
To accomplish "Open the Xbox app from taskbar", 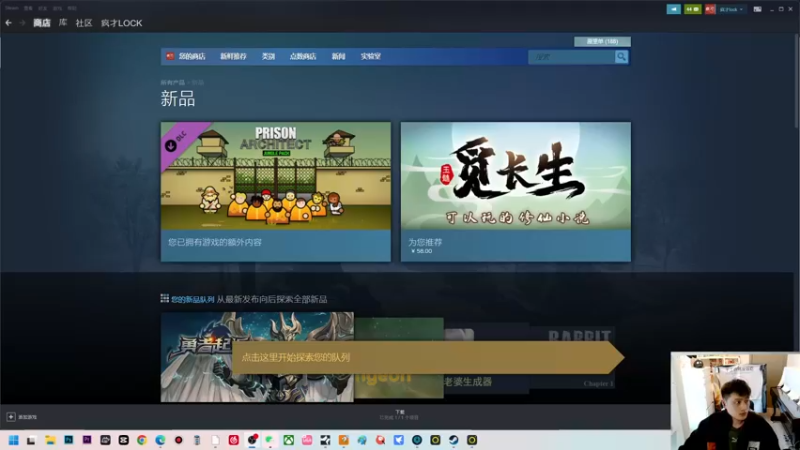I will 289,440.
